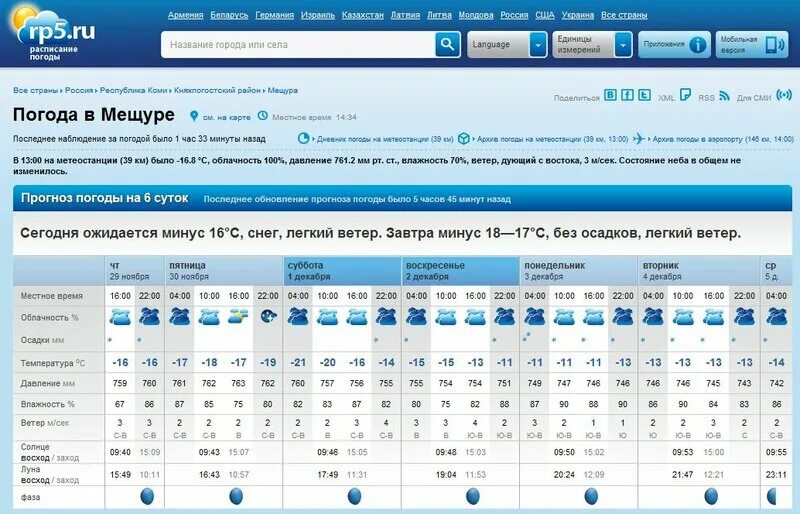Click the archive cube icon

463,138
